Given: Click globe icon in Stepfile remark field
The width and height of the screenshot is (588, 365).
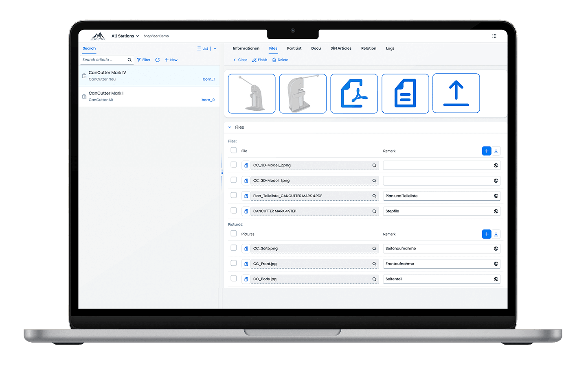Looking at the screenshot, I should point(496,211).
